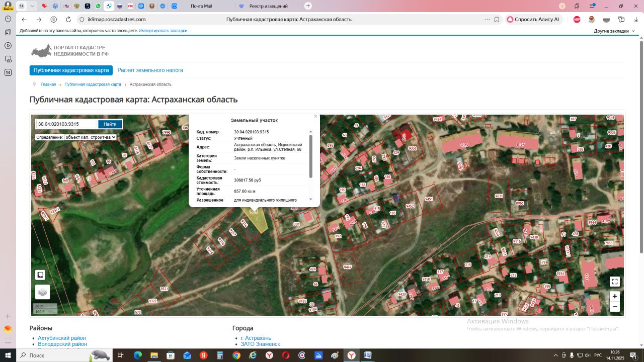The width and height of the screenshot is (644, 362).
Task: Open the Публичная кадастровая карта tab
Action: pos(71,70)
